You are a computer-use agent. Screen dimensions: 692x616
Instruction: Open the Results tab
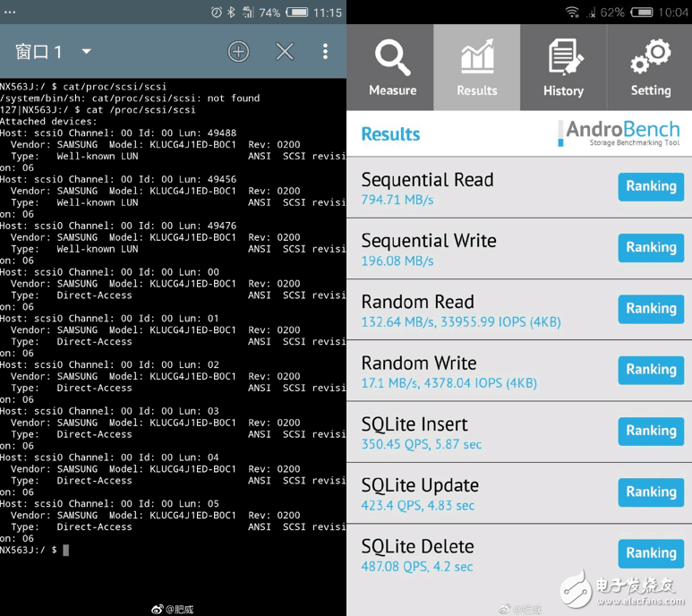[476, 67]
